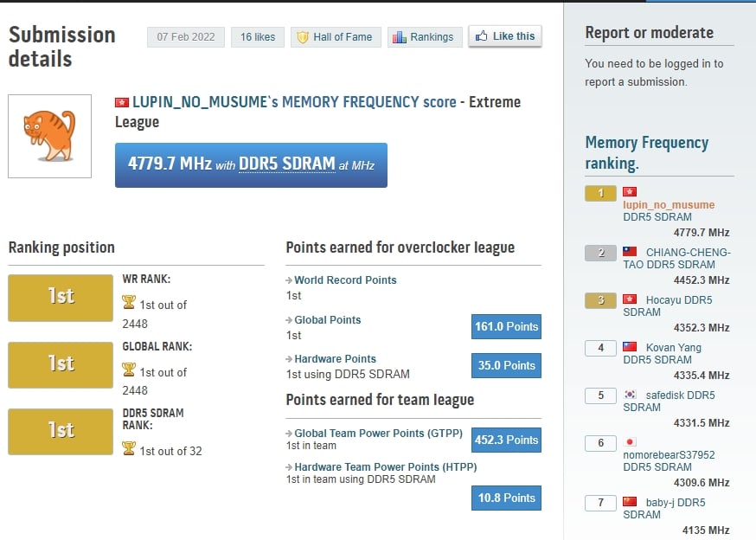
Task: Open the World Record Points link
Action: pos(345,280)
